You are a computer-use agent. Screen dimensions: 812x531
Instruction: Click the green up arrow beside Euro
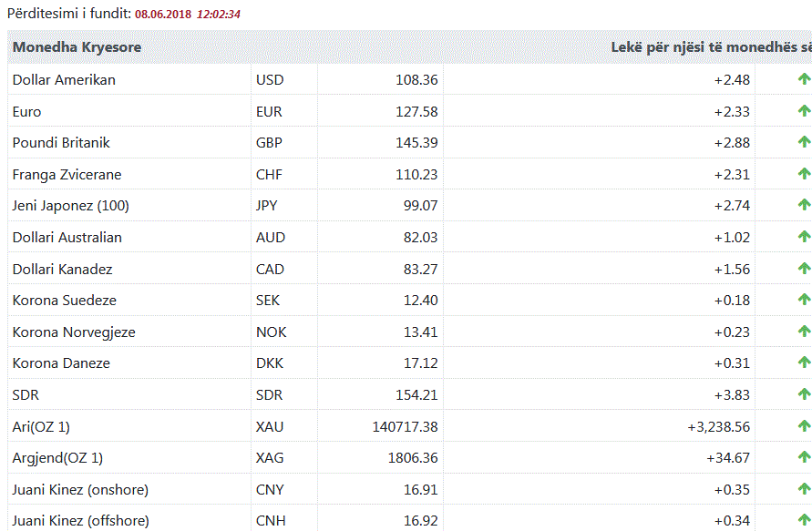(804, 111)
